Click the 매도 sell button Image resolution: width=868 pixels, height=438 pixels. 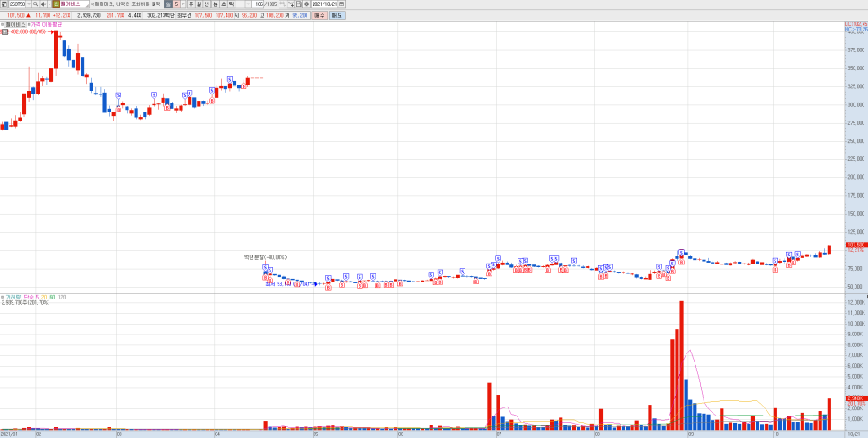(337, 15)
